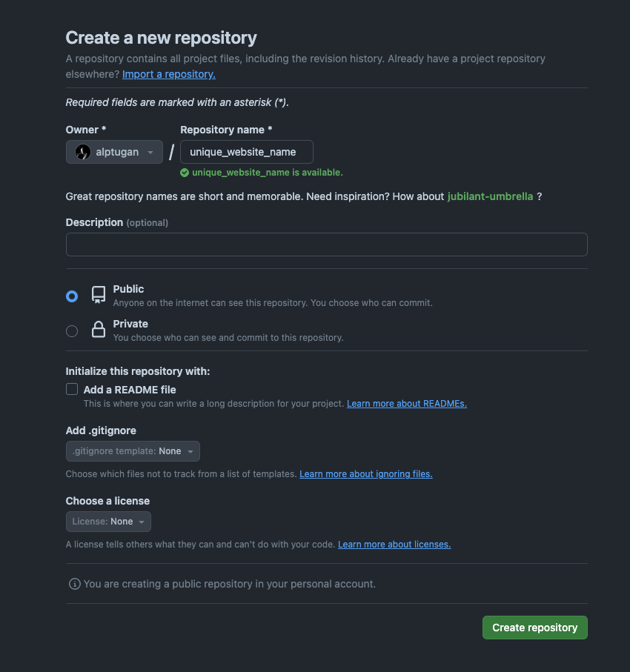Use the jubilant-umbrella name suggestion
The width and height of the screenshot is (630, 672).
point(490,196)
